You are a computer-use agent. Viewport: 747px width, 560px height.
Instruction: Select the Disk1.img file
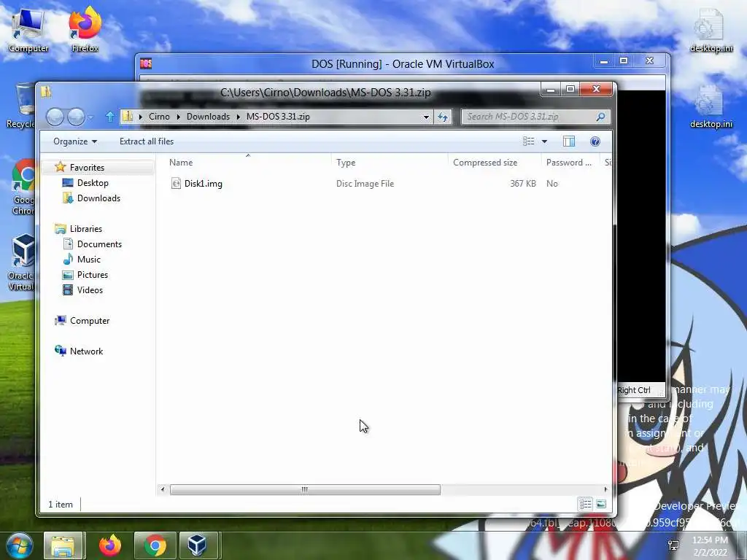[204, 184]
